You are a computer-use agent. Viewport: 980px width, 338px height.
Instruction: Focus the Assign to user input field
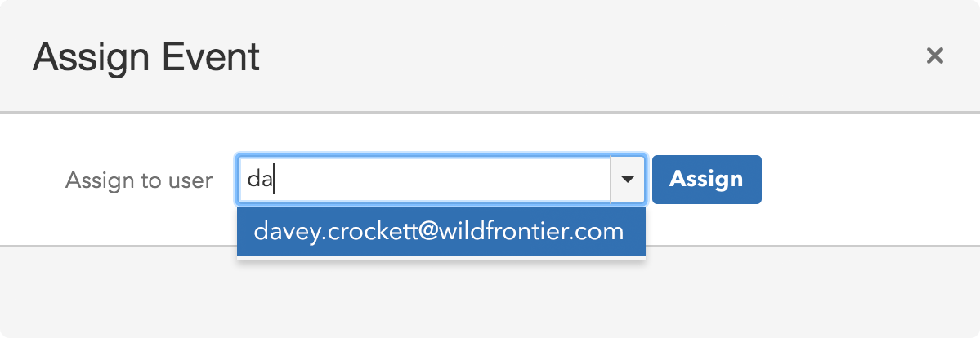pos(425,179)
